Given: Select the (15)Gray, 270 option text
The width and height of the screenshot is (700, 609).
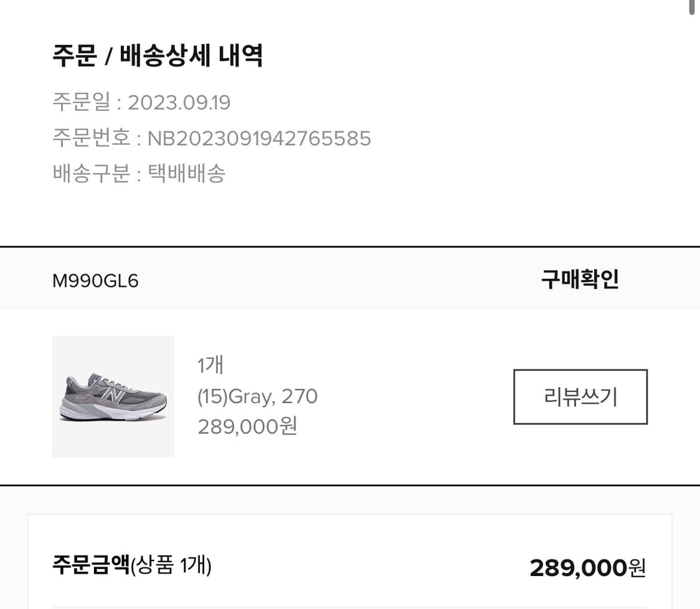Looking at the screenshot, I should (257, 396).
